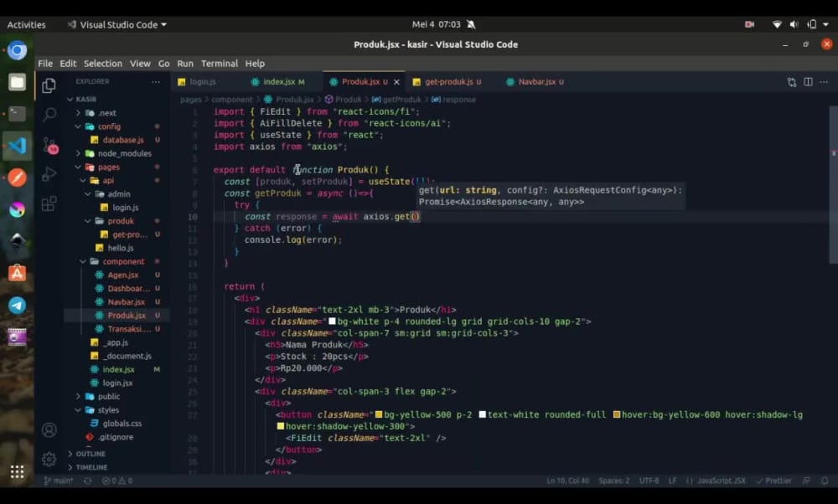Open Visual Studio Code app menu dropdown
This screenshot has width=838, height=504.
click(x=117, y=24)
